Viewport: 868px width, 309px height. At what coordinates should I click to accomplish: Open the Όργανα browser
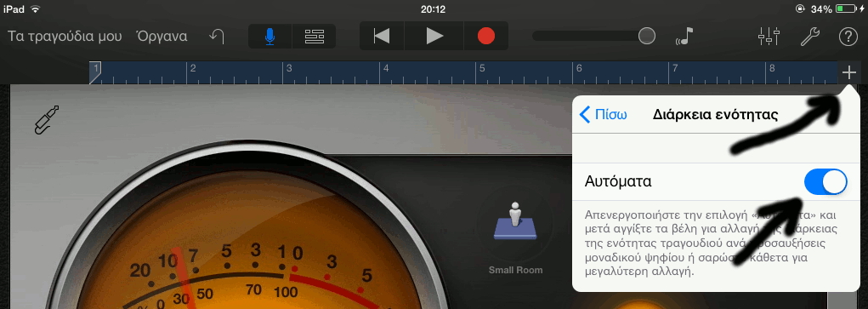[x=161, y=37]
